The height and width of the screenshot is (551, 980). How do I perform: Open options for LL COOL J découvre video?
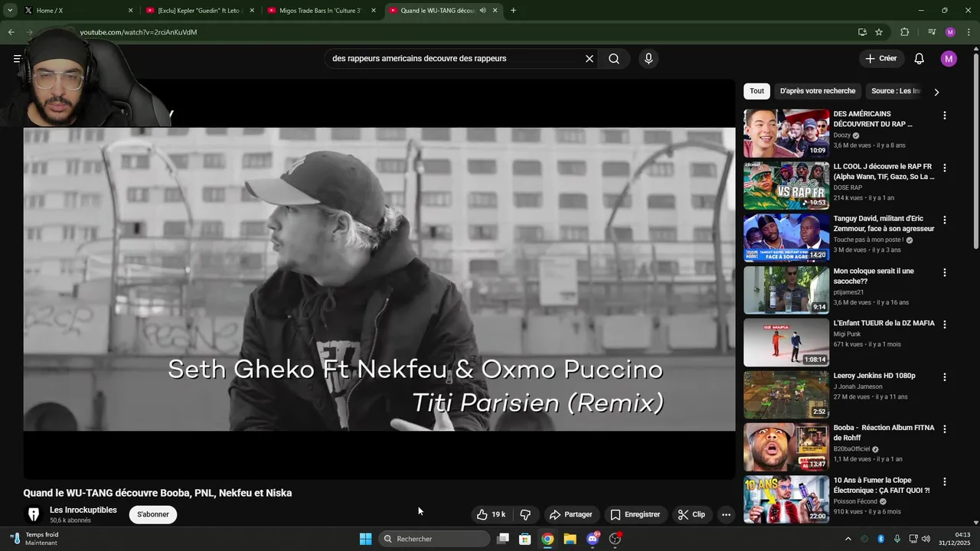944,168
